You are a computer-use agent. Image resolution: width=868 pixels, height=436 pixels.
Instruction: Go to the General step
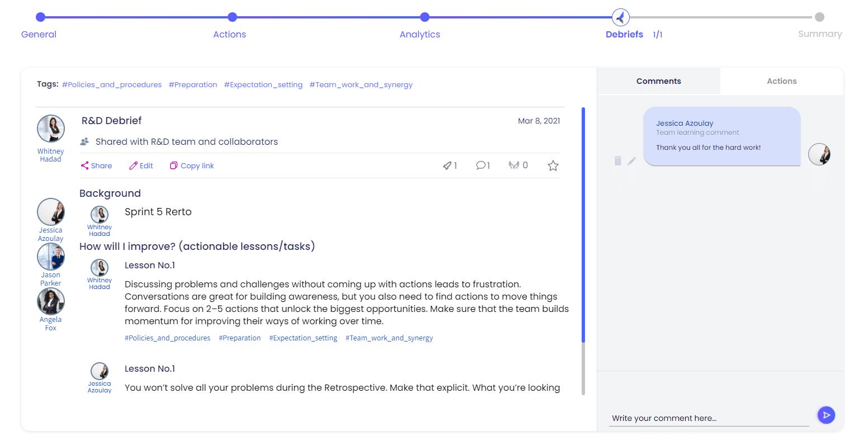[x=40, y=17]
